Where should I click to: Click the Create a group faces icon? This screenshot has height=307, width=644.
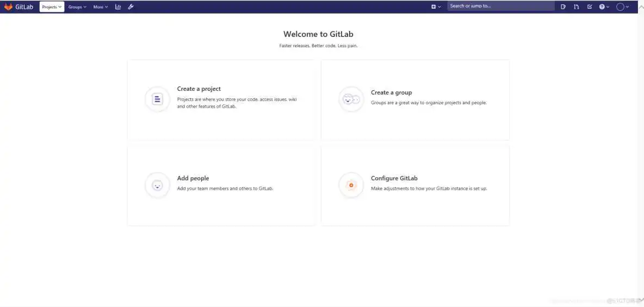pos(351,99)
